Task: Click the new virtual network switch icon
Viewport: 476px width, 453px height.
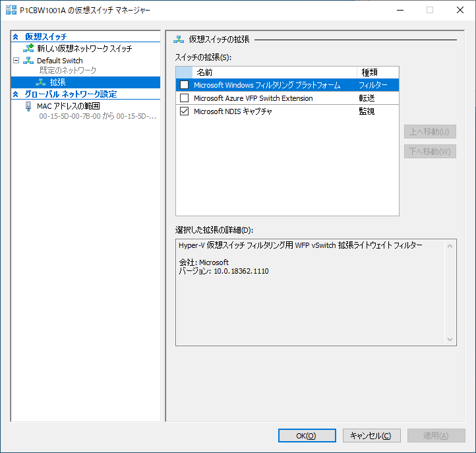Action: (28, 48)
